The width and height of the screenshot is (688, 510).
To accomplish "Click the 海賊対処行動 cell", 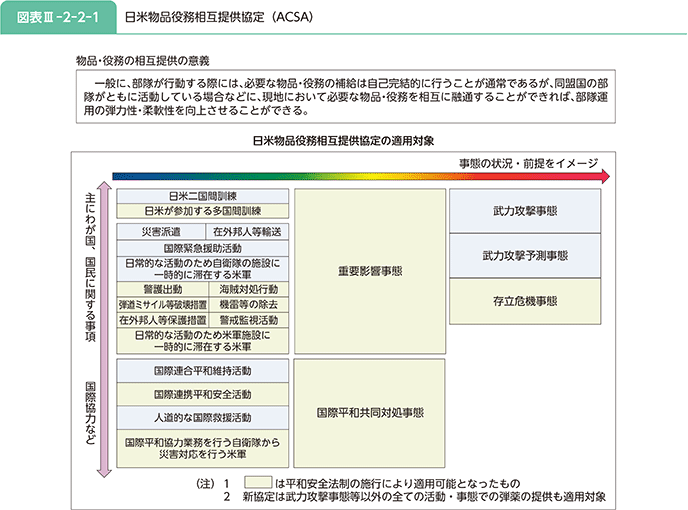I will pyautogui.click(x=248, y=289).
